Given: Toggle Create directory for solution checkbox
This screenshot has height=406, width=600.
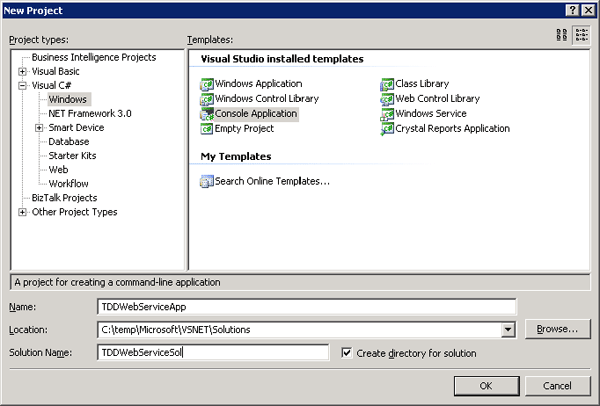Looking at the screenshot, I should [347, 353].
